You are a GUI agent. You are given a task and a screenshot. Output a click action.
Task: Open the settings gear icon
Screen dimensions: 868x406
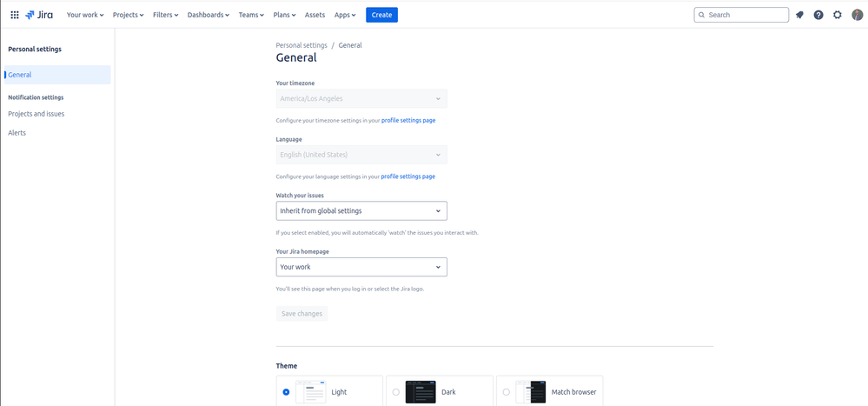click(838, 15)
